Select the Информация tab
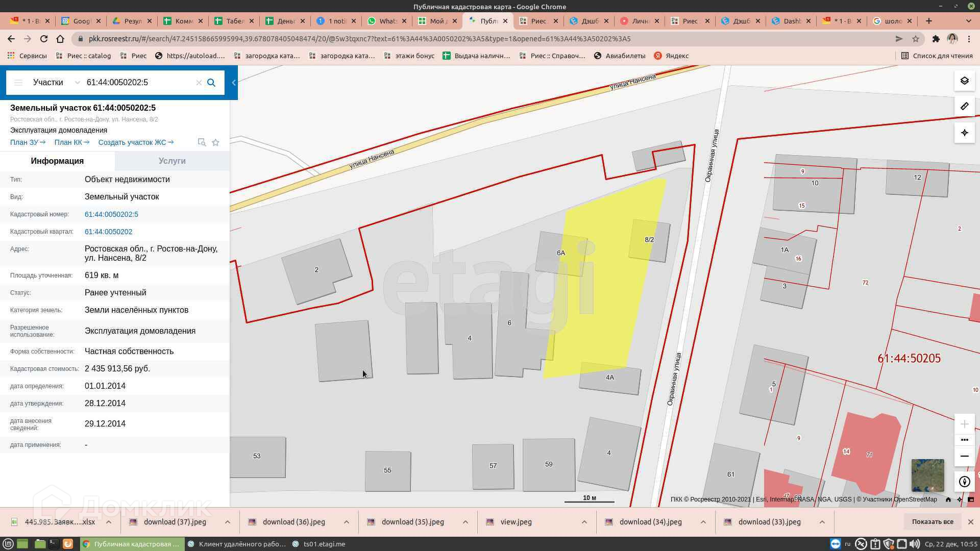 [x=57, y=161]
